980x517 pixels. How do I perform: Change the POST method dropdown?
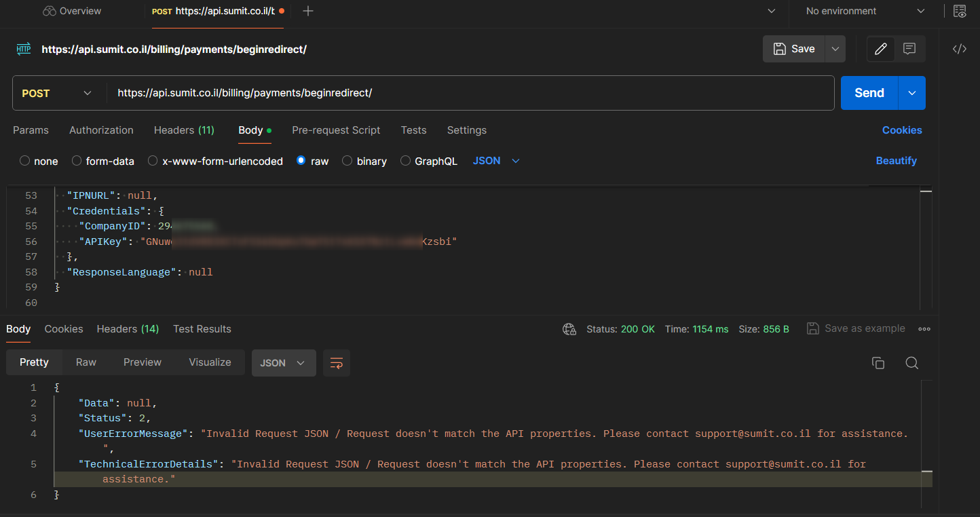[57, 93]
